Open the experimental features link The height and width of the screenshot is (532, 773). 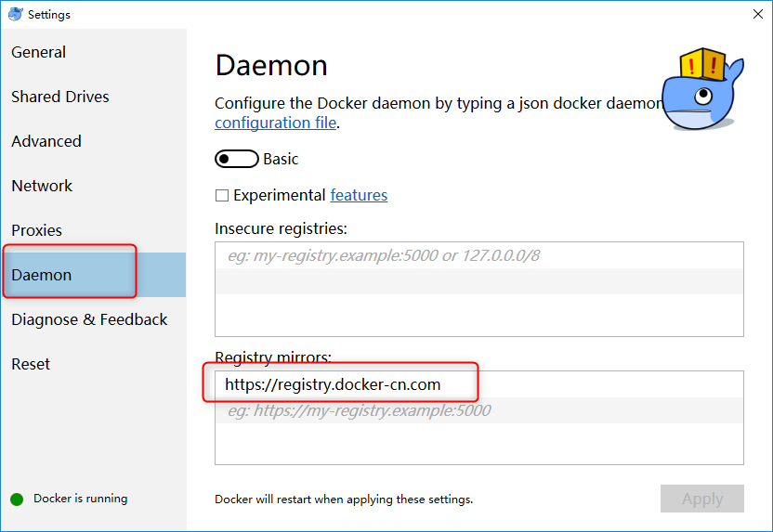pyautogui.click(x=359, y=196)
